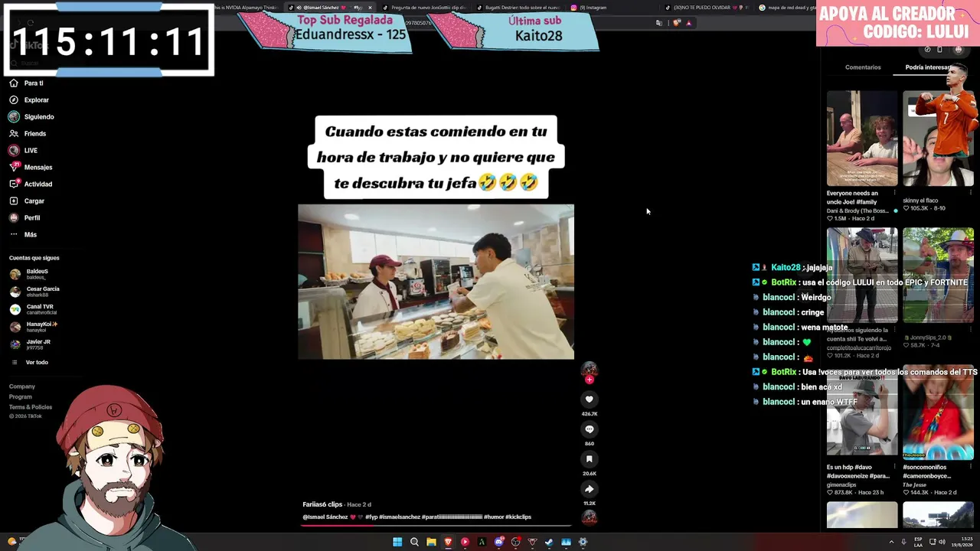
Task: Open the Javier JR account
Action: pyautogui.click(x=30, y=344)
